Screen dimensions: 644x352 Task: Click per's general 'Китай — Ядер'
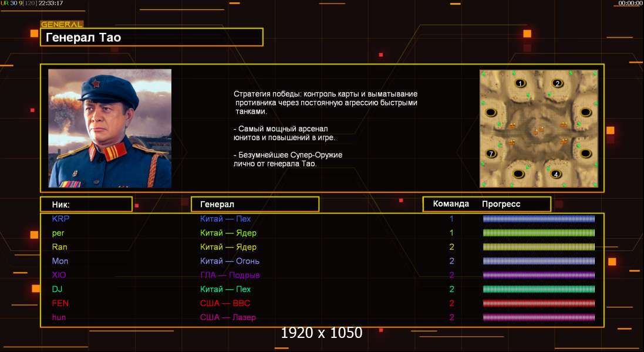click(x=228, y=233)
